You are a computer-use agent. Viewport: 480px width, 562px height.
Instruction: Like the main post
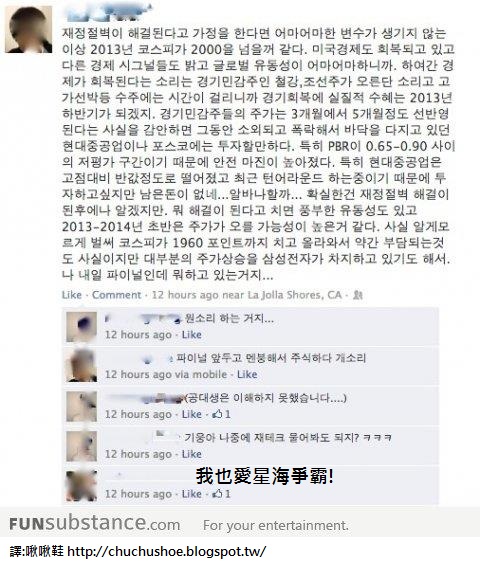point(72,295)
